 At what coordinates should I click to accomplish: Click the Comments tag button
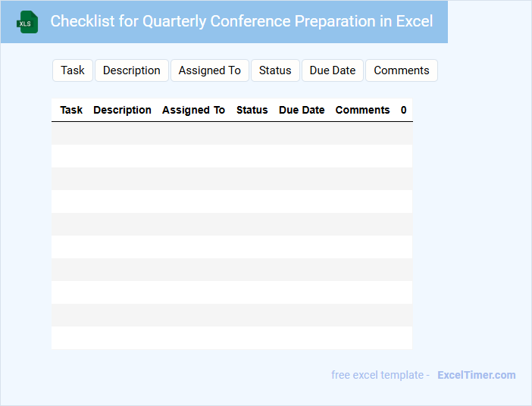[402, 70]
